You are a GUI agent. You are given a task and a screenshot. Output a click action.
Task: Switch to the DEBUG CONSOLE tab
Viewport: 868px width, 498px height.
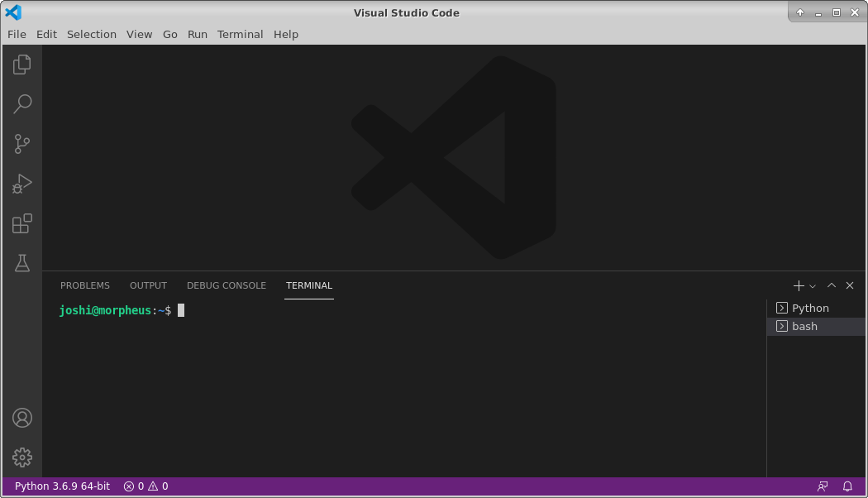pos(227,285)
